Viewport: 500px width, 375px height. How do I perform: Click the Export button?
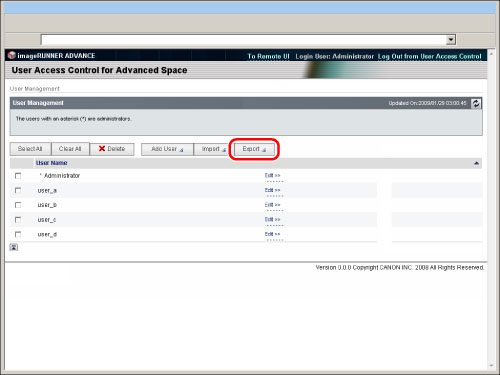point(254,149)
